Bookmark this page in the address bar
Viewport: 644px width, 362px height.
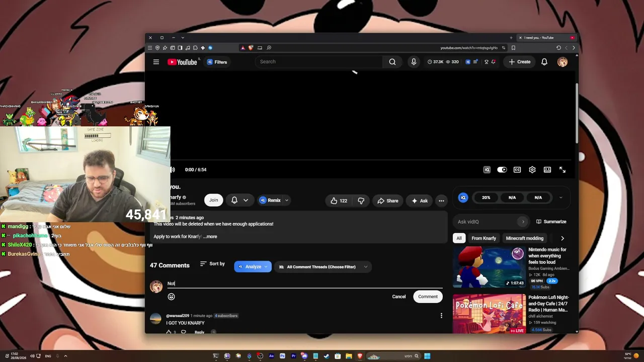(513, 48)
